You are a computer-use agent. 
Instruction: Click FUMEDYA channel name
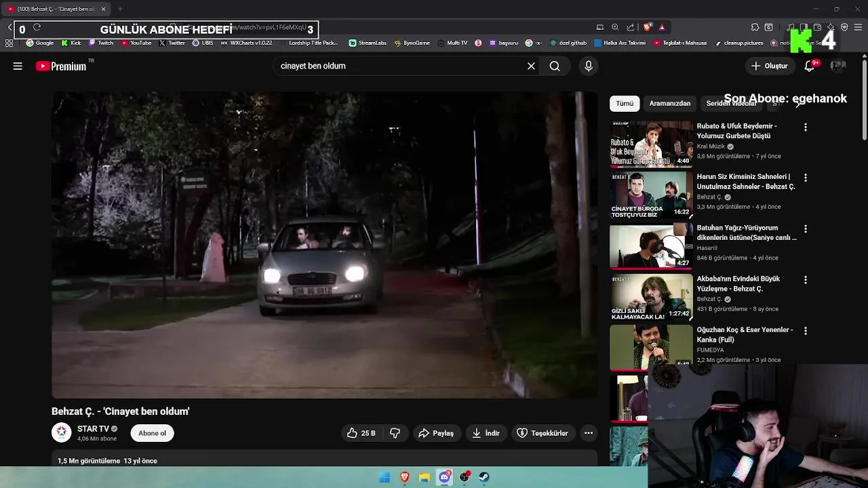pyautogui.click(x=710, y=350)
